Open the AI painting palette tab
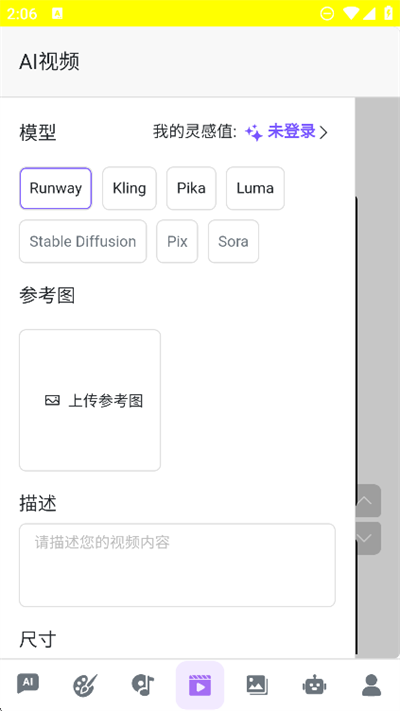The width and height of the screenshot is (400, 711). coord(85,685)
